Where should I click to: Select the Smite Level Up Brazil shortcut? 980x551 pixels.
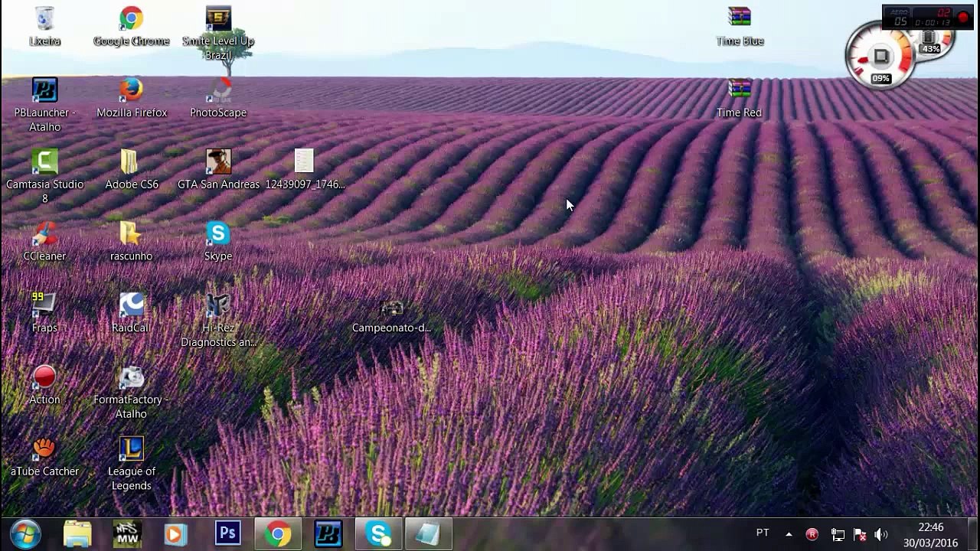218,34
